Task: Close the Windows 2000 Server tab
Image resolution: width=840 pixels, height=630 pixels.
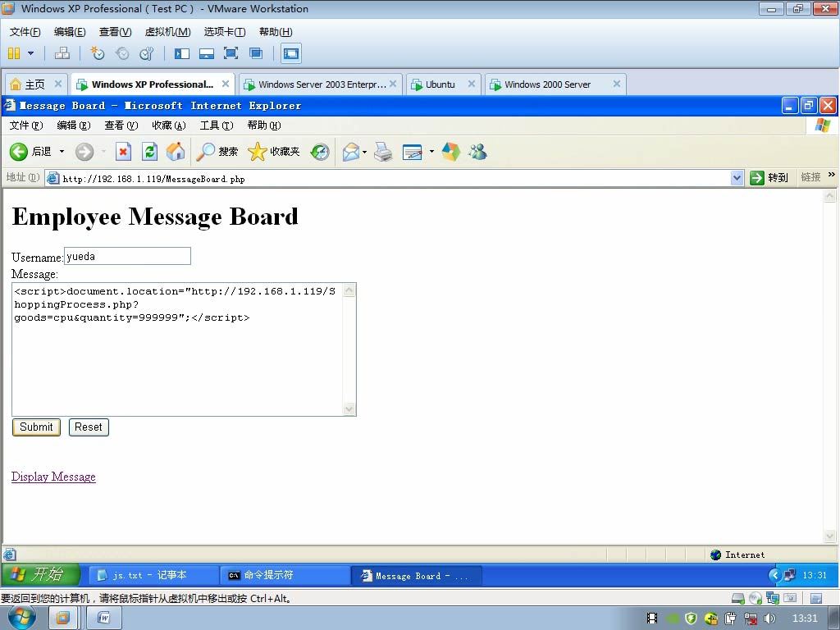Action: [x=617, y=84]
